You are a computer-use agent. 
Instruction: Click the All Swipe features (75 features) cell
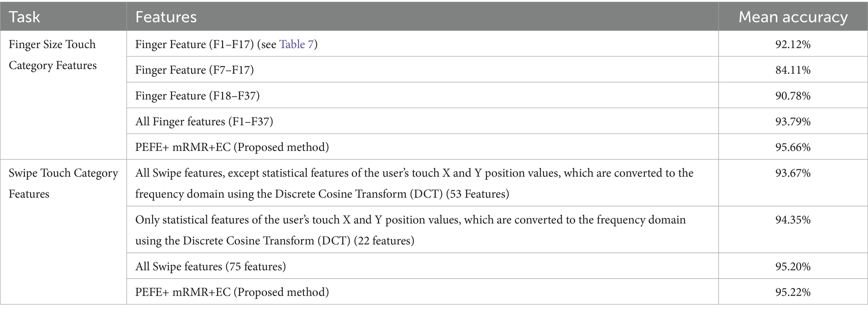click(210, 267)
